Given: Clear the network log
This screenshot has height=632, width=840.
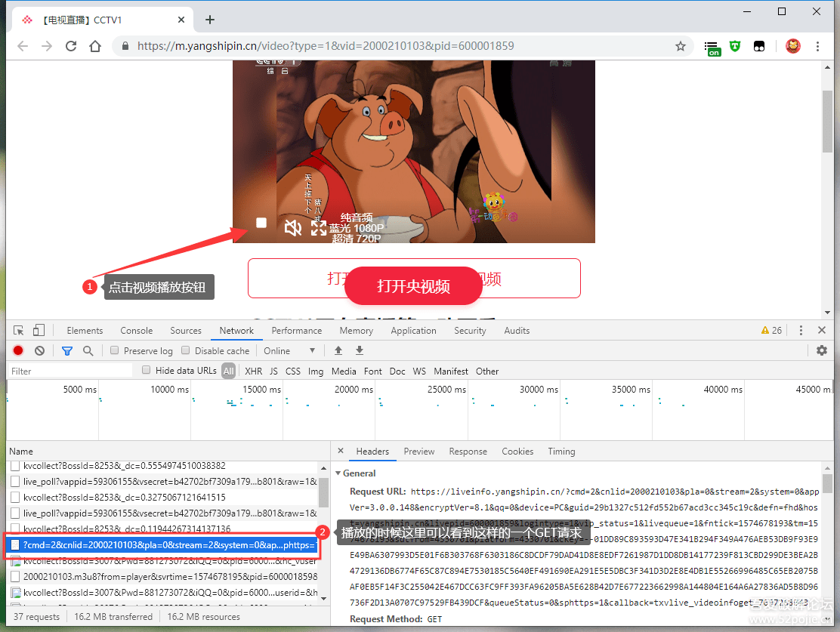Looking at the screenshot, I should pyautogui.click(x=39, y=351).
